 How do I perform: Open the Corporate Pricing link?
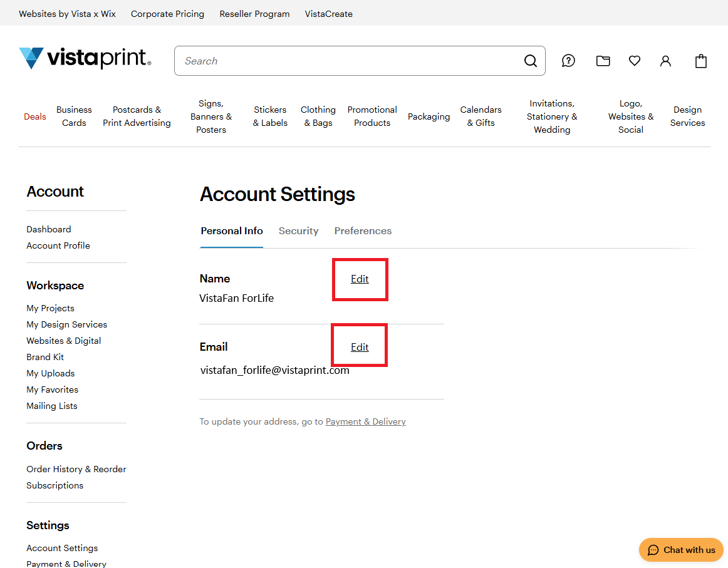(x=168, y=14)
